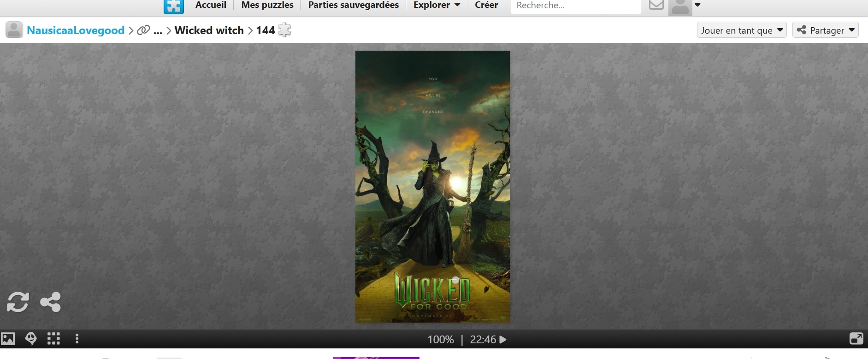Click the 144 pieces count
The width and height of the screenshot is (868, 359).
tap(266, 30)
